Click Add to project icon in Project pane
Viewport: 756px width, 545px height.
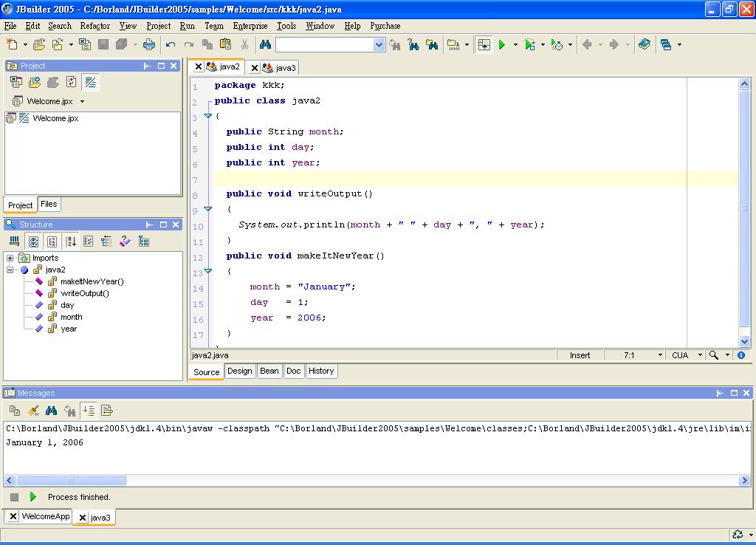click(x=35, y=83)
